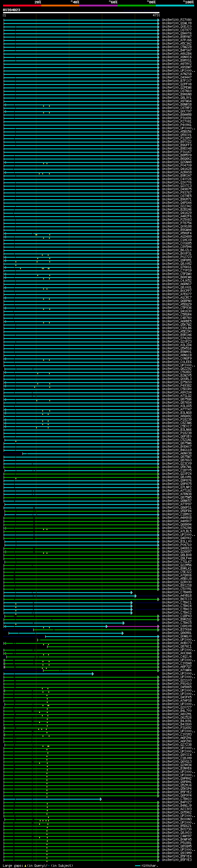Click the cyan ~100% legend segment

(x=175, y=6)
